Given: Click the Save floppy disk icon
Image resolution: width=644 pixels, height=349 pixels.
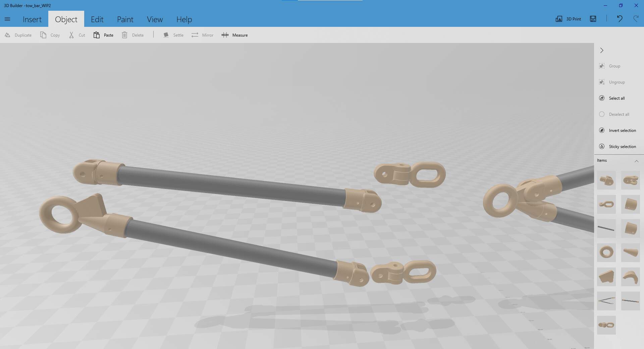Looking at the screenshot, I should [593, 19].
